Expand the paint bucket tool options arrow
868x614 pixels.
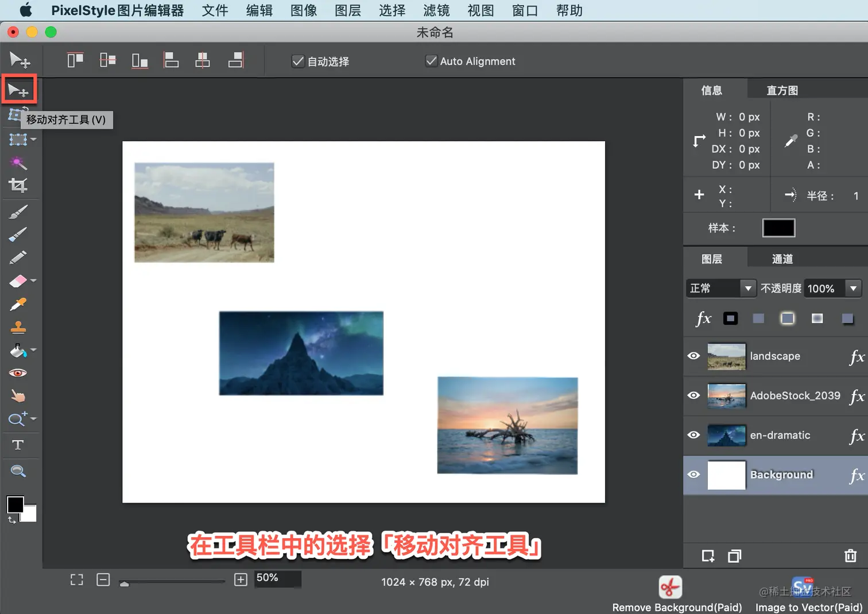pos(33,349)
